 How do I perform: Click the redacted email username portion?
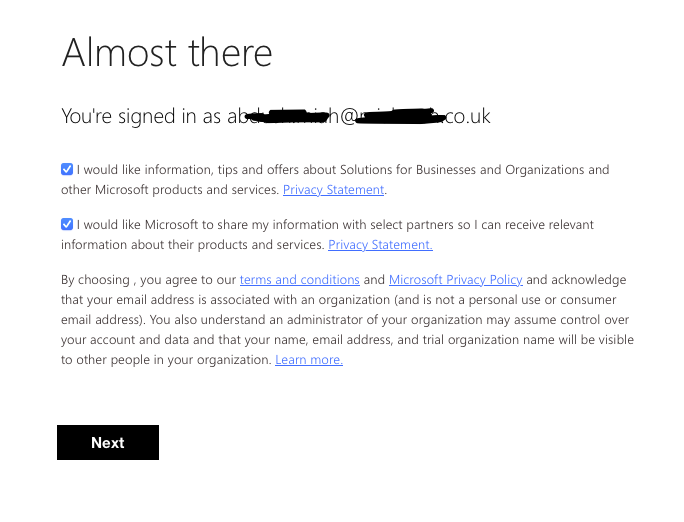[283, 117]
